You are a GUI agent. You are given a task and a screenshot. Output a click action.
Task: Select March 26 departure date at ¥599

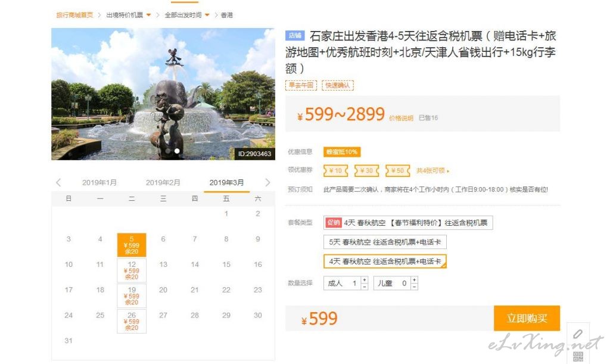[x=132, y=321]
